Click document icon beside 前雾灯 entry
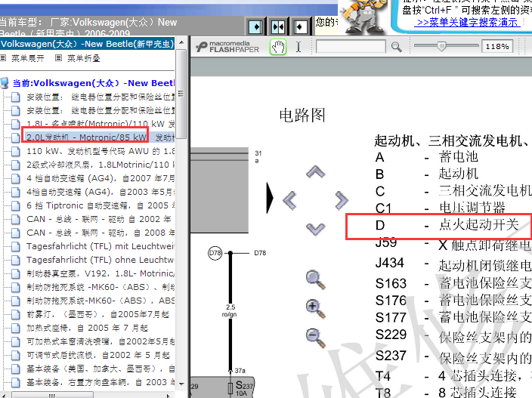Screen dimensions: 532x398 click(x=15, y=315)
